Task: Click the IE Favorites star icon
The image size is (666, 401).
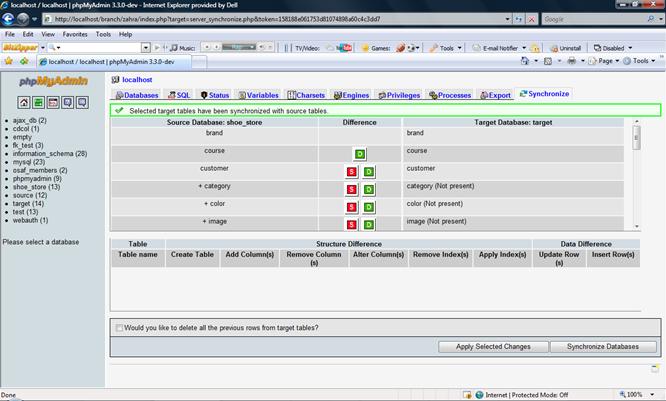Action: (9, 61)
